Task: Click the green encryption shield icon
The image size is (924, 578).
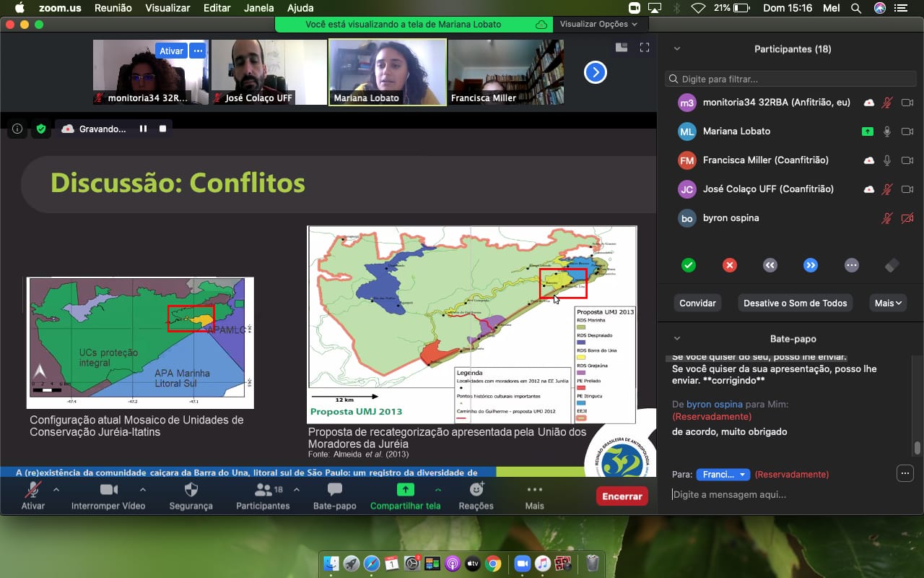Action: (x=41, y=129)
